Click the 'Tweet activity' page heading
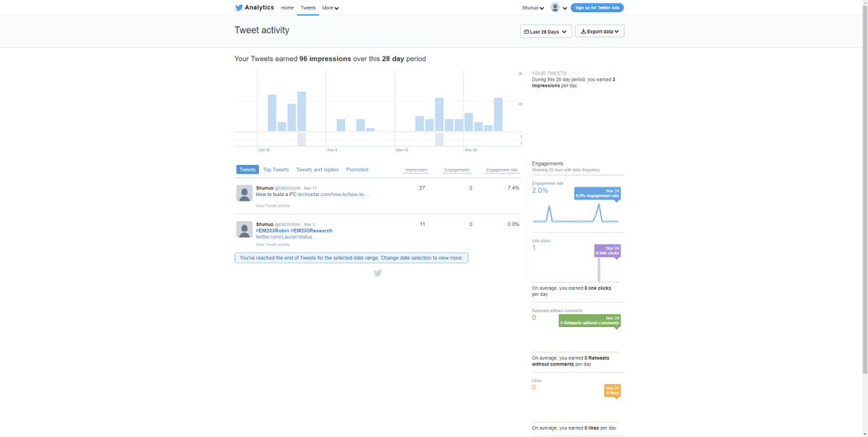 tap(262, 30)
